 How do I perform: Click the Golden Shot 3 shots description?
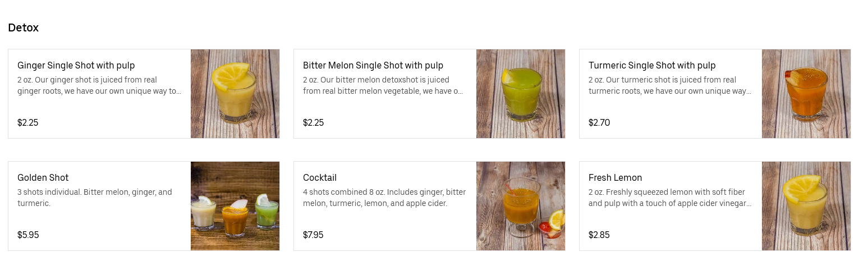95,198
